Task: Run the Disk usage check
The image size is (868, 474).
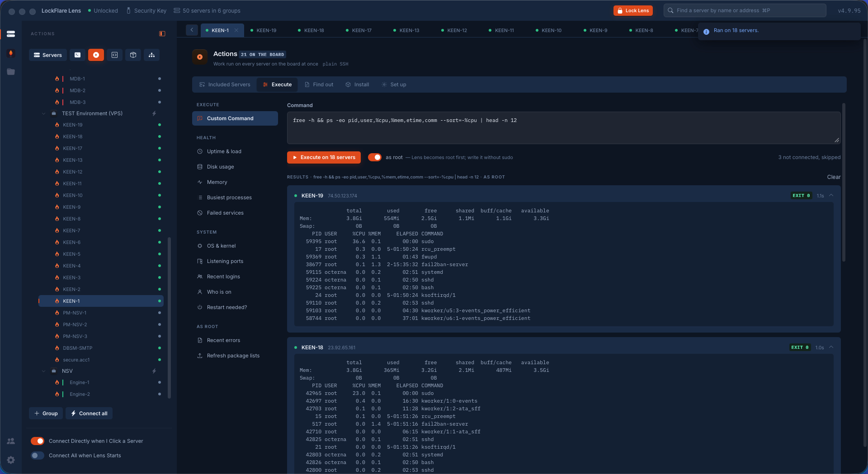Action: click(235, 167)
